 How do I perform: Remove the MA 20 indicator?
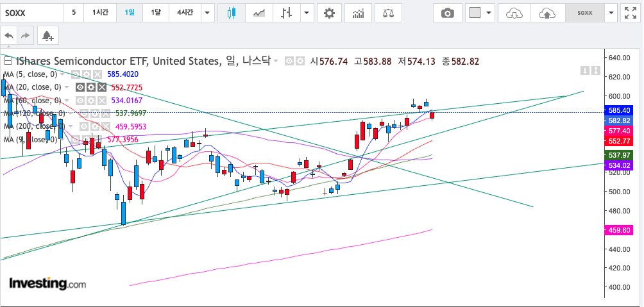point(101,87)
